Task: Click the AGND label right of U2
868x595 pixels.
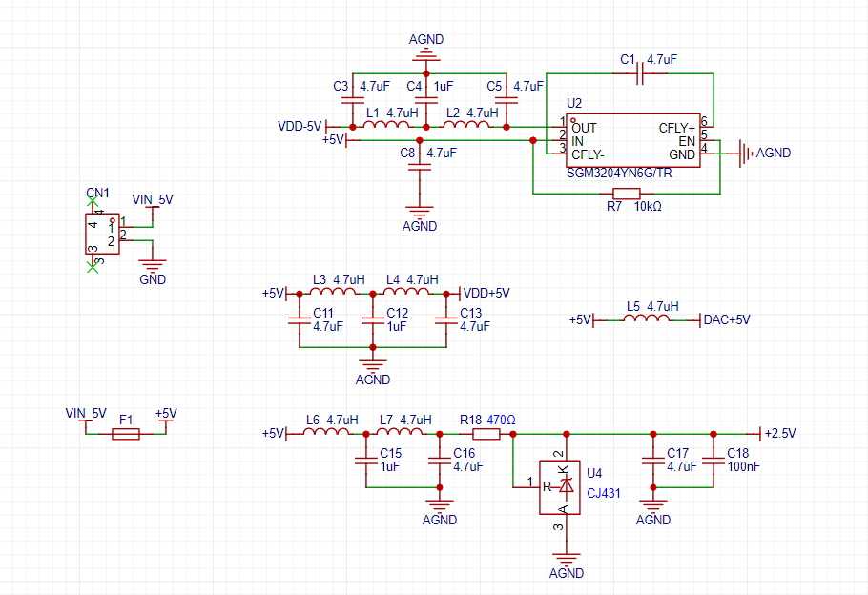Action: tap(774, 153)
